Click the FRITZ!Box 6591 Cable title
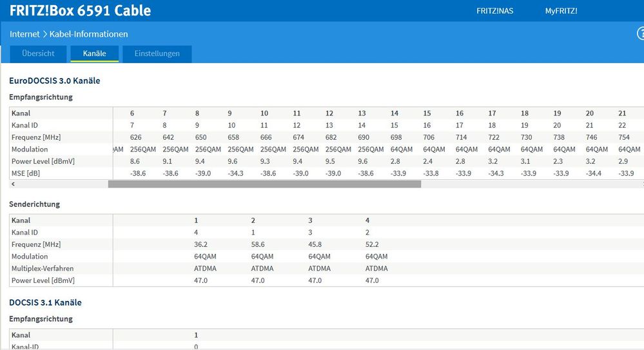The height and width of the screenshot is (350, 644). tap(80, 11)
